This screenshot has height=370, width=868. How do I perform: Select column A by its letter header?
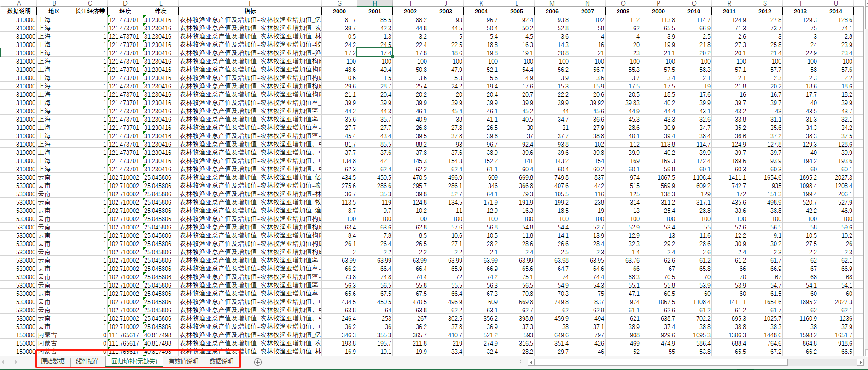[x=19, y=3]
